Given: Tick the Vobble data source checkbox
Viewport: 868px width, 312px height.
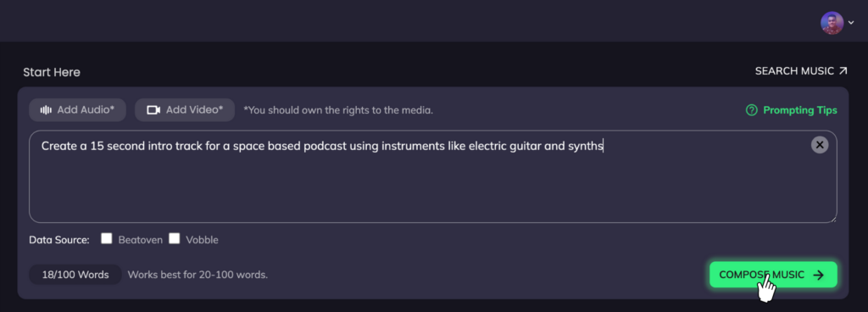Looking at the screenshot, I should (x=175, y=238).
